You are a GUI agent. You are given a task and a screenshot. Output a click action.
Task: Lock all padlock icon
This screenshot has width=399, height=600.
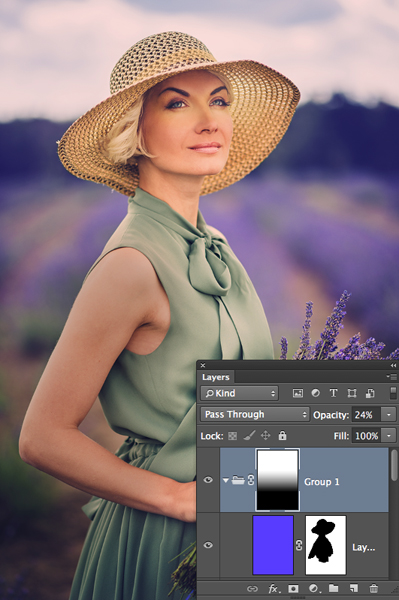click(282, 435)
